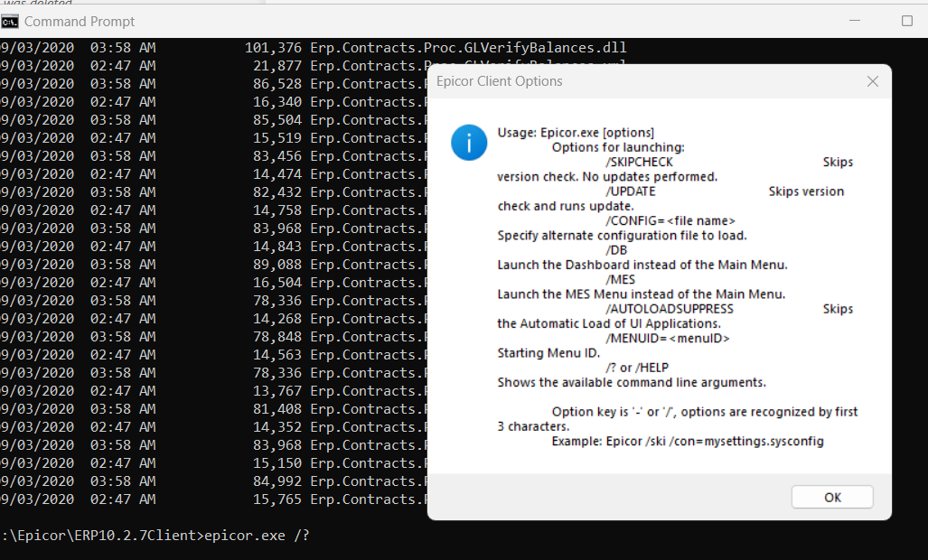Viewport: 928px width, 560px height.
Task: Click the Command Prompt window icon
Action: (9, 22)
